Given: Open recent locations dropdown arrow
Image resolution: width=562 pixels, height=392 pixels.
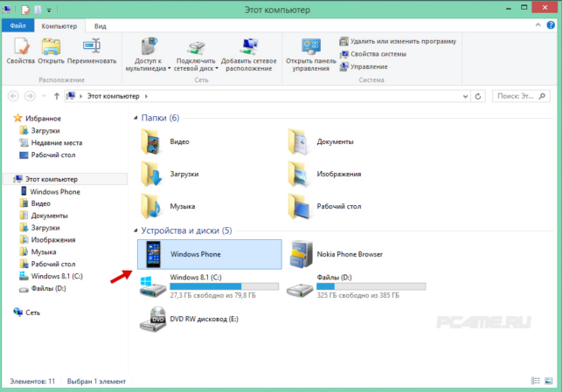Looking at the screenshot, I should [44, 96].
